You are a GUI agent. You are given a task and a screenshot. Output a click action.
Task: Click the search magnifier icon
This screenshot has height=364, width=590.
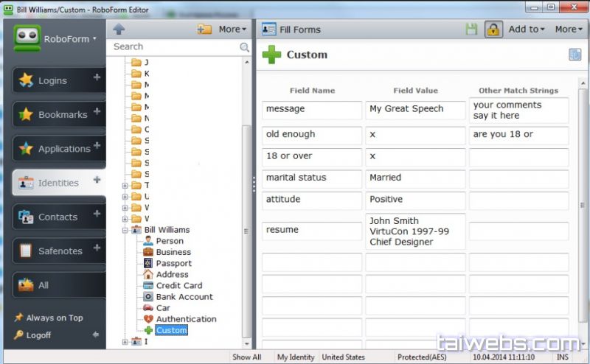(245, 47)
